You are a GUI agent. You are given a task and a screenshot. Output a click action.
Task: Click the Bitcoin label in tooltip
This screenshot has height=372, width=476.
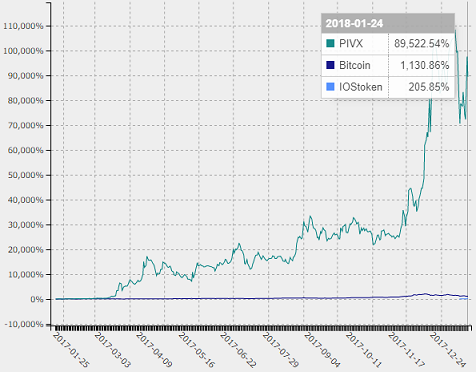(x=355, y=65)
